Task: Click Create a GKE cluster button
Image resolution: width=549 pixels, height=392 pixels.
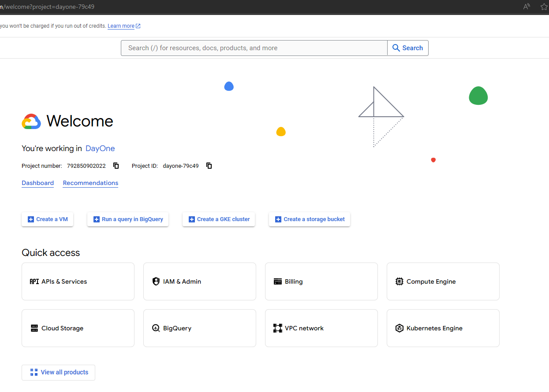Action: [219, 219]
